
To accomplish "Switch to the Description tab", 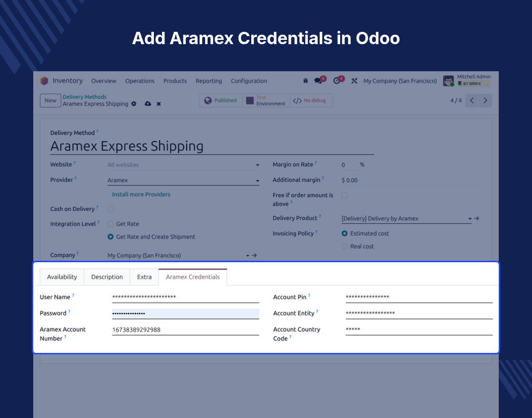I will click(x=107, y=277).
